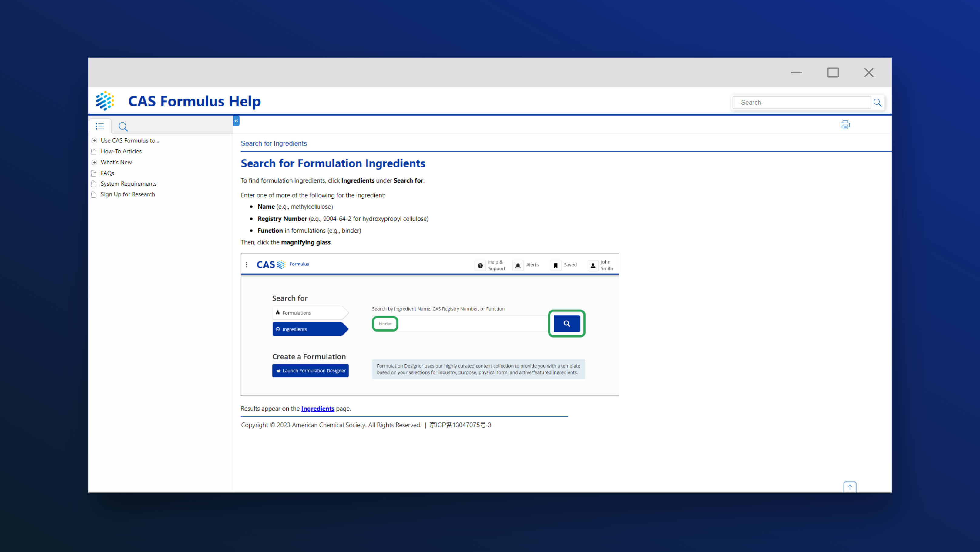Expand the What's New node

[94, 162]
